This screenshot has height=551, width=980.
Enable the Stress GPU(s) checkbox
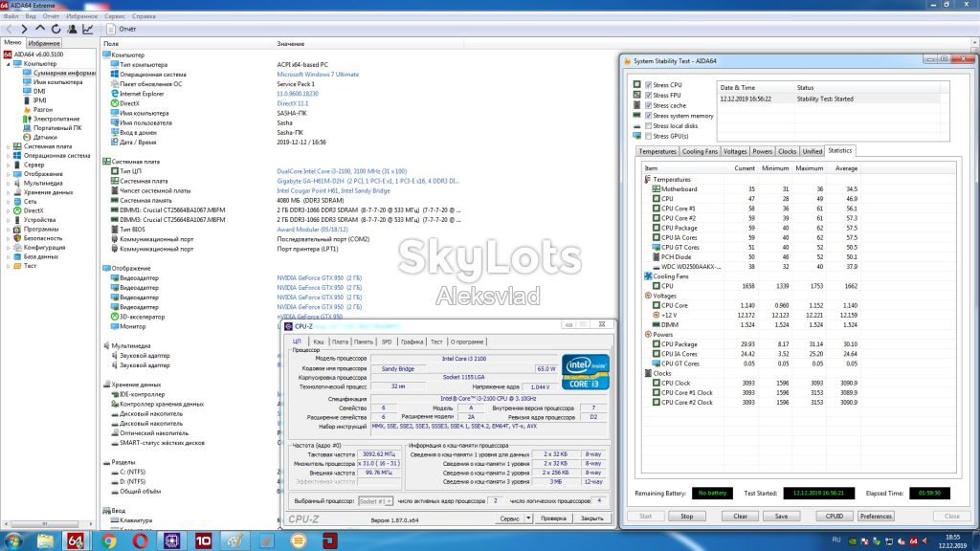(648, 136)
